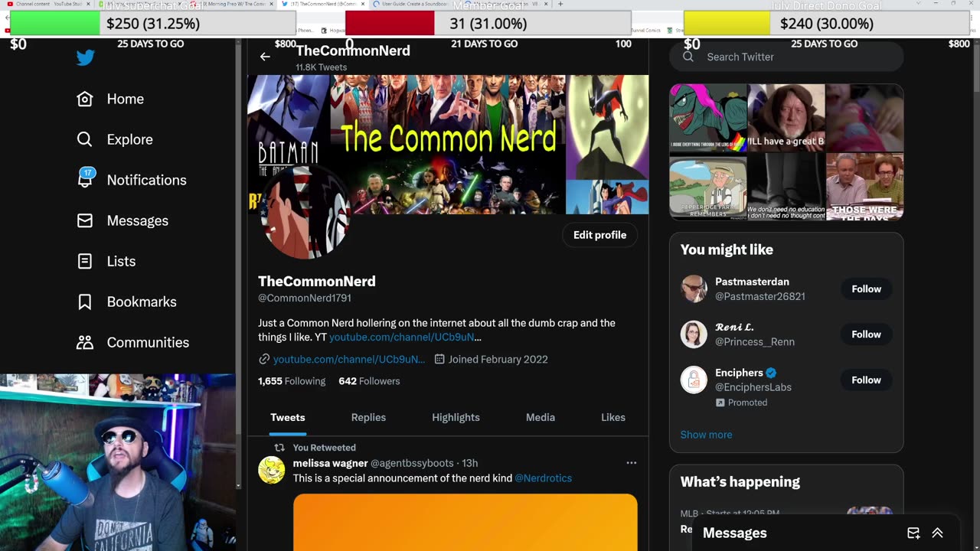Click the calendar icon next to Joined February 2022

439,359
